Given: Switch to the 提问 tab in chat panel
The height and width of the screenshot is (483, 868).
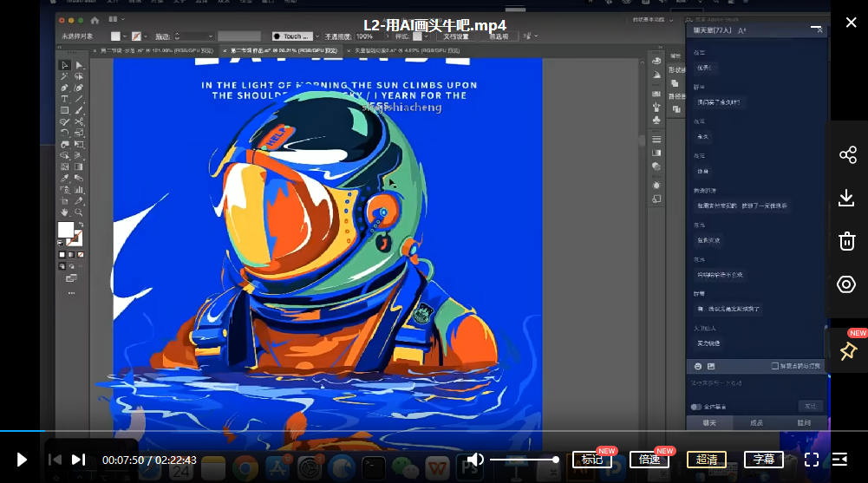Looking at the screenshot, I should coord(804,422).
